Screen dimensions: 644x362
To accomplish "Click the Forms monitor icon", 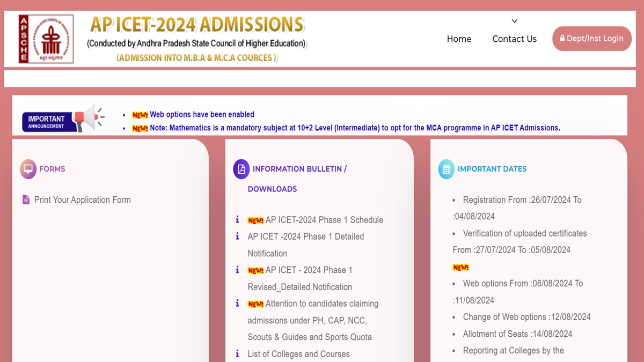I will (28, 169).
